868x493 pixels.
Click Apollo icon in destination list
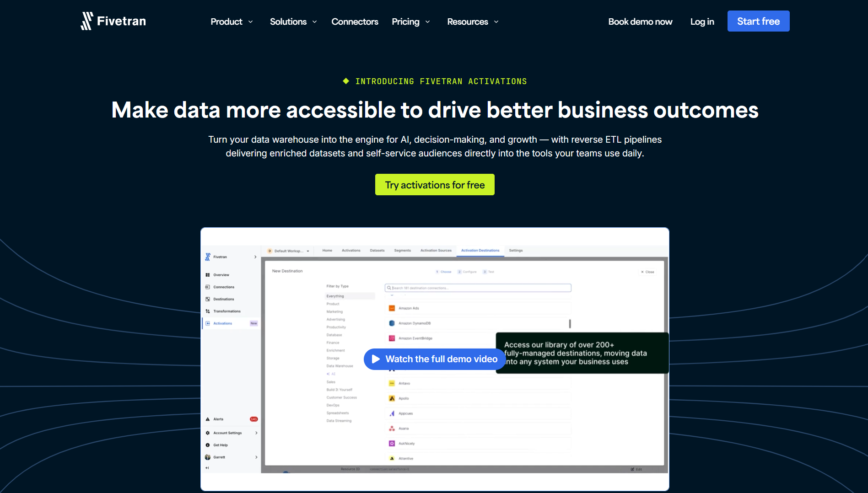click(x=392, y=398)
